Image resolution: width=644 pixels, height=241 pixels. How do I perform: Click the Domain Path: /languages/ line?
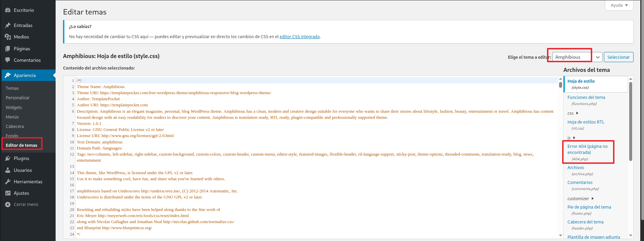99,148
